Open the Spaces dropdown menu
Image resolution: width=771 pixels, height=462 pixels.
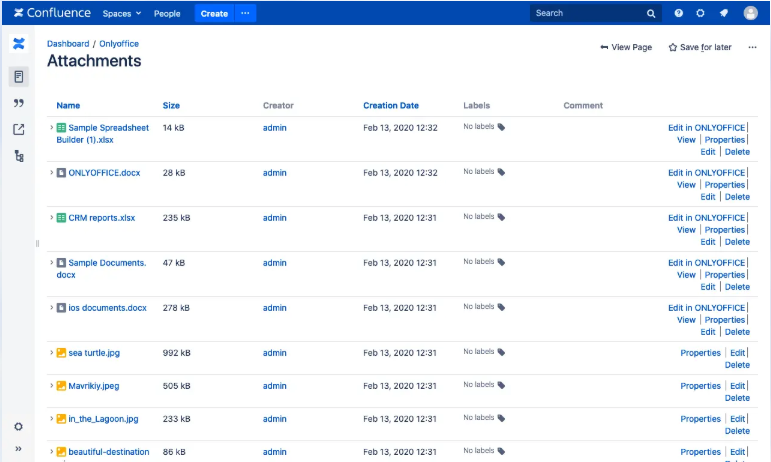click(121, 14)
